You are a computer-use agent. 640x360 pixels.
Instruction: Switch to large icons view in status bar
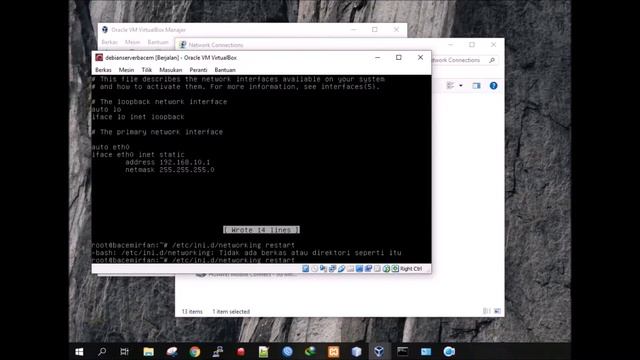[x=497, y=311]
